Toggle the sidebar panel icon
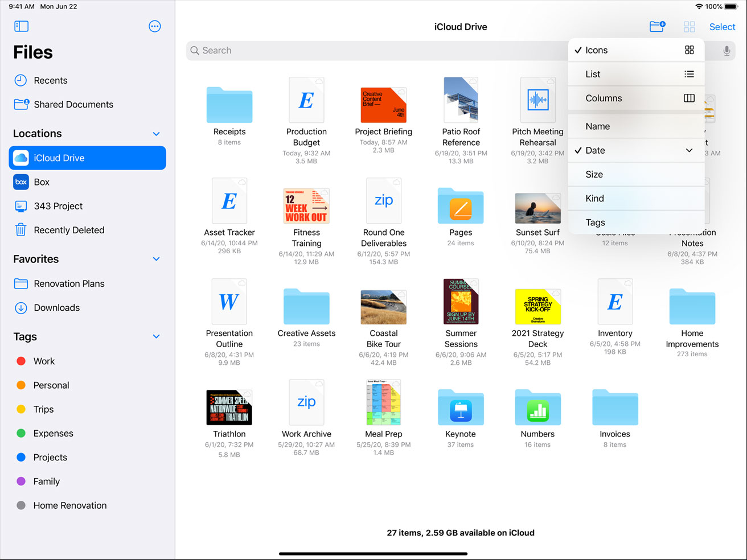Viewport: 747px width, 560px height. tap(21, 26)
